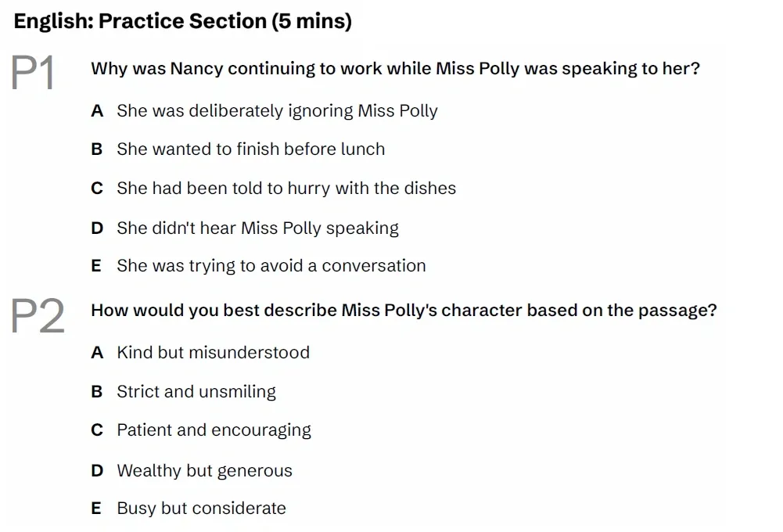Pick 'Patient and encouraging' answer

[214, 430]
